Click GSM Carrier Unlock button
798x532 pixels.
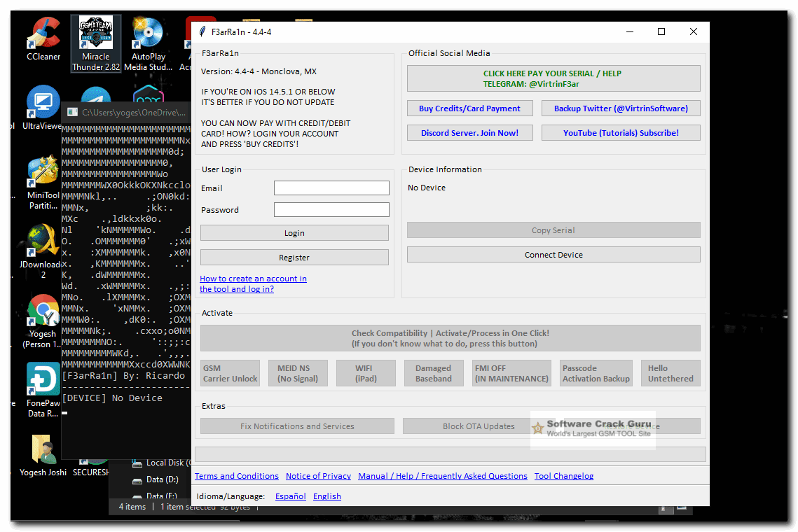(230, 373)
